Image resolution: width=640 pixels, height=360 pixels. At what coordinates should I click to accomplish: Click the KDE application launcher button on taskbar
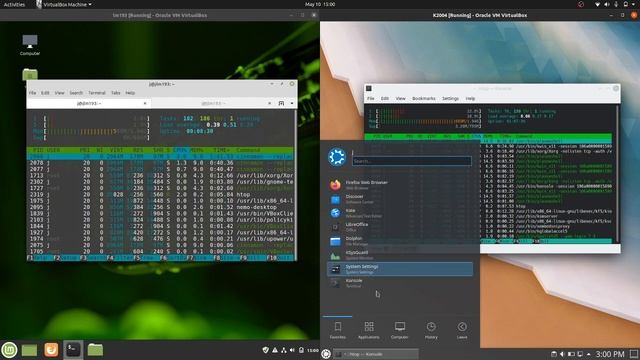tap(326, 354)
